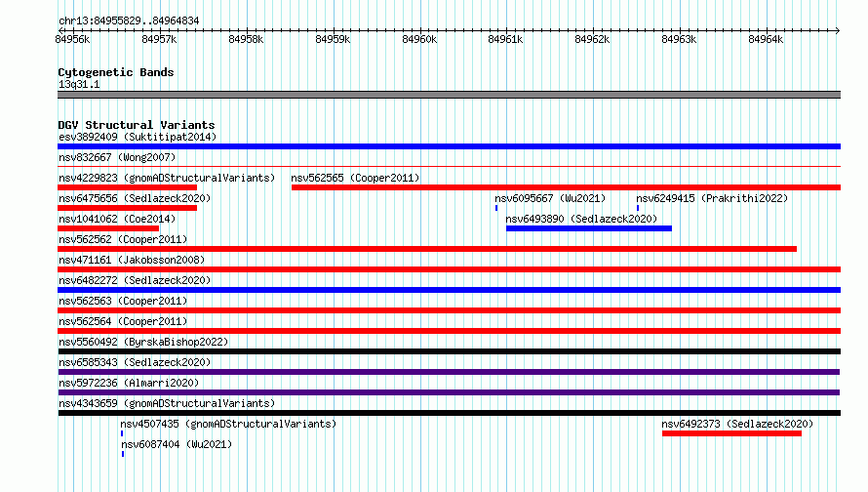This screenshot has height=492, width=868.
Task: Click the small blue nsv4507435 marker
Action: click(122, 433)
